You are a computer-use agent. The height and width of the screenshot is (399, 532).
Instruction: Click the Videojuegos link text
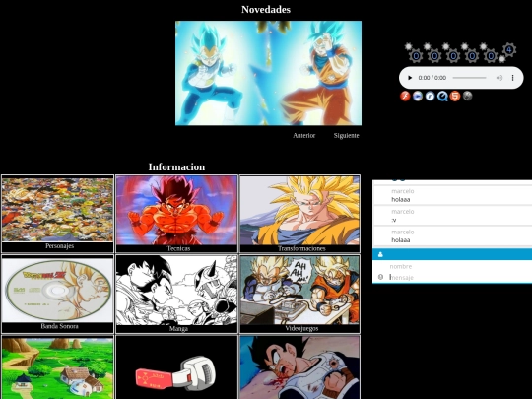click(x=301, y=328)
